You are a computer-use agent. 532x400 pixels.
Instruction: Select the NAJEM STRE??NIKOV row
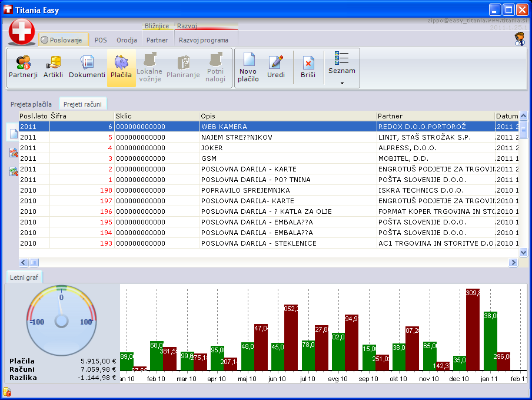[269, 137]
